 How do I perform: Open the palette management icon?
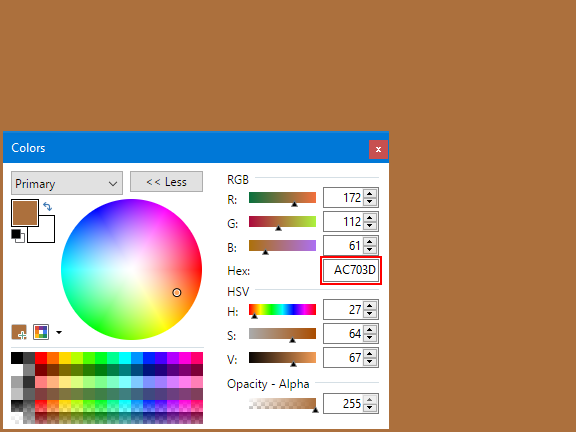tap(41, 332)
